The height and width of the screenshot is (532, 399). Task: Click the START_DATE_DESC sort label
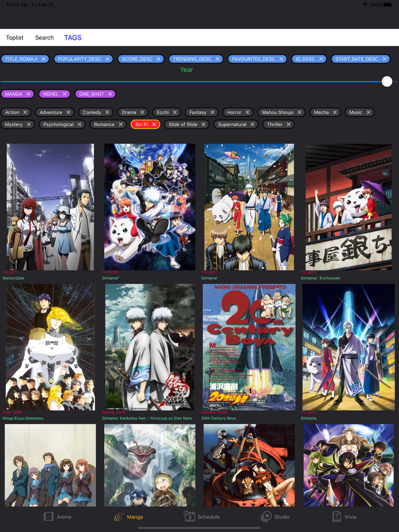[x=357, y=59]
